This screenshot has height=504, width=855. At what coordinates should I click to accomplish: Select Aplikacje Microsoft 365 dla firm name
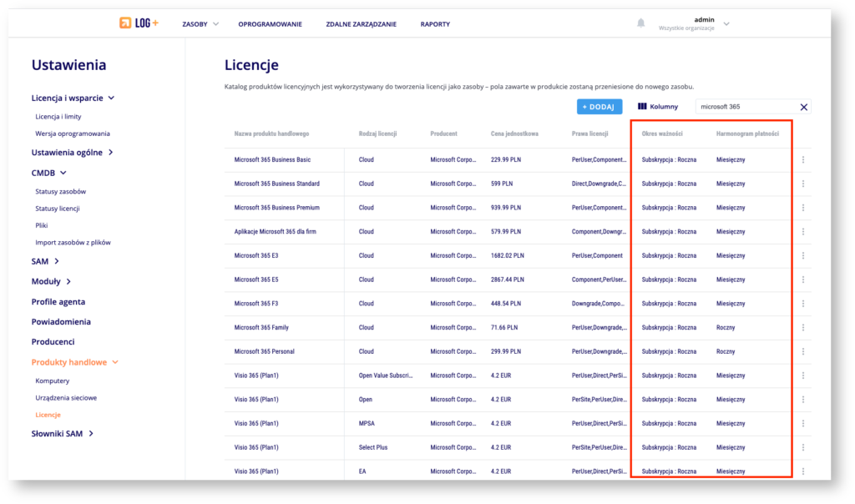coord(275,232)
